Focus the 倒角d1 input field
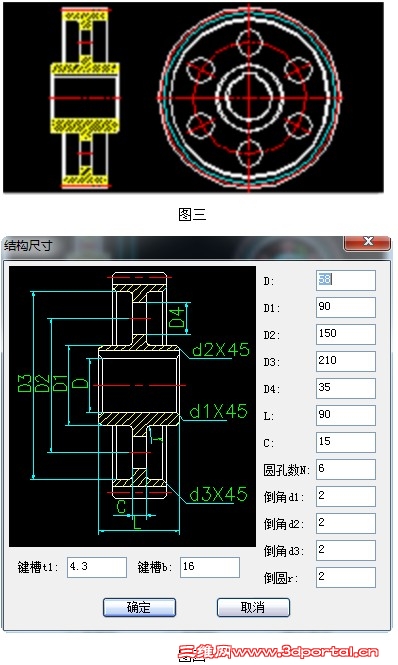 click(346, 497)
